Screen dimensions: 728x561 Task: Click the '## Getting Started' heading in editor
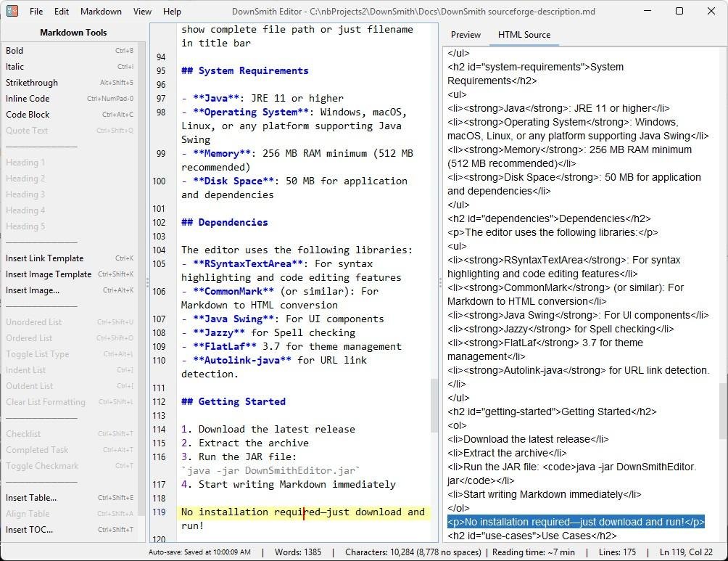(x=233, y=401)
